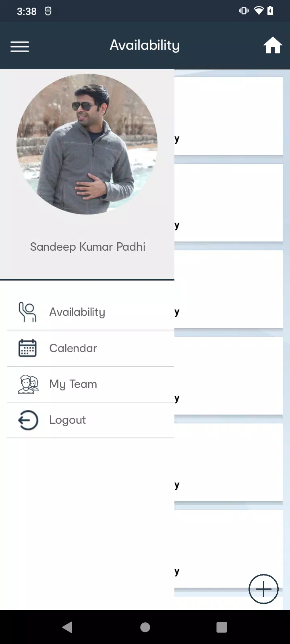Click the Logout arrow icon

28,420
